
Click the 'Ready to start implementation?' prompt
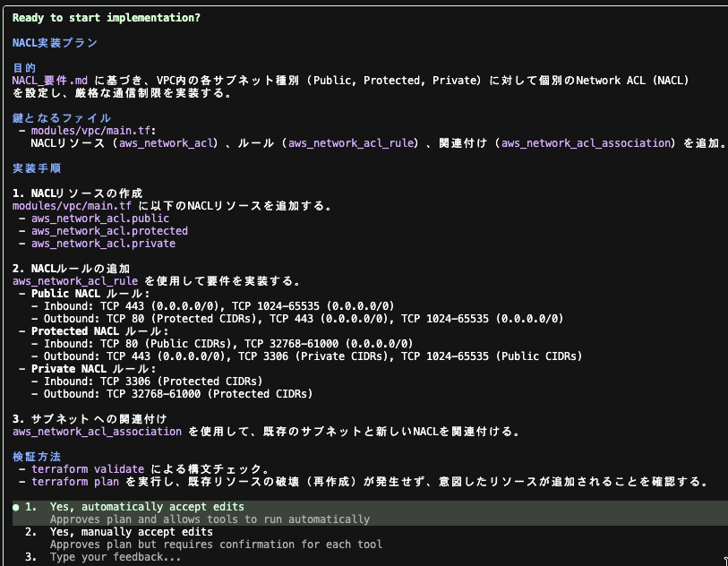(106, 18)
